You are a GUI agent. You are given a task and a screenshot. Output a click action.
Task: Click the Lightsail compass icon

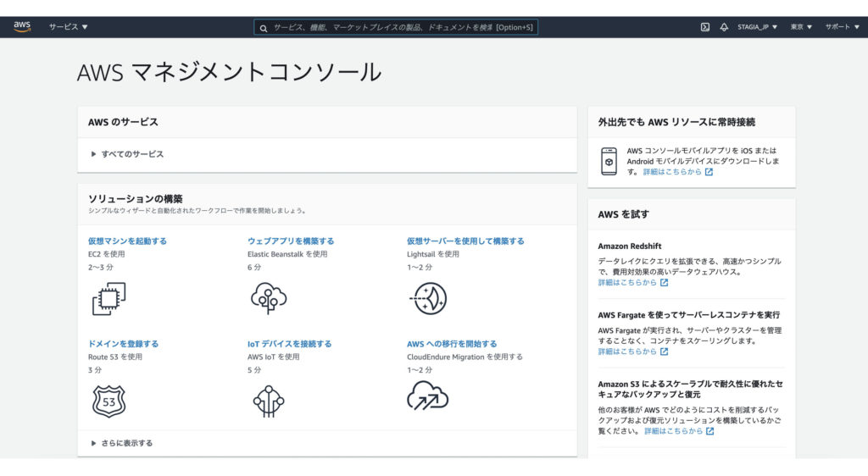428,298
